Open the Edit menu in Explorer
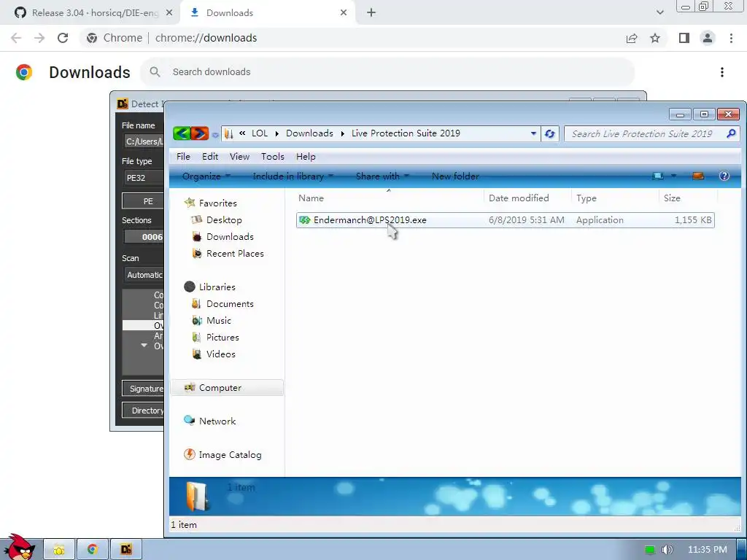The width and height of the screenshot is (747, 560). pyautogui.click(x=209, y=156)
